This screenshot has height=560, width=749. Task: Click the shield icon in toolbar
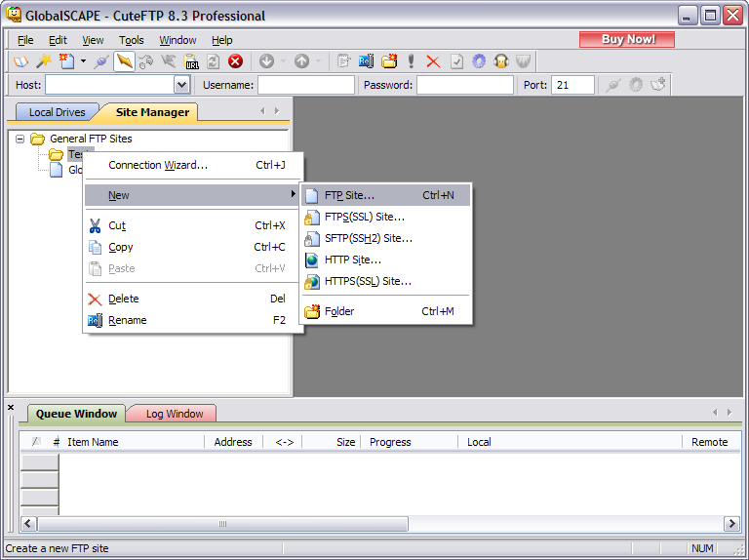(x=524, y=61)
